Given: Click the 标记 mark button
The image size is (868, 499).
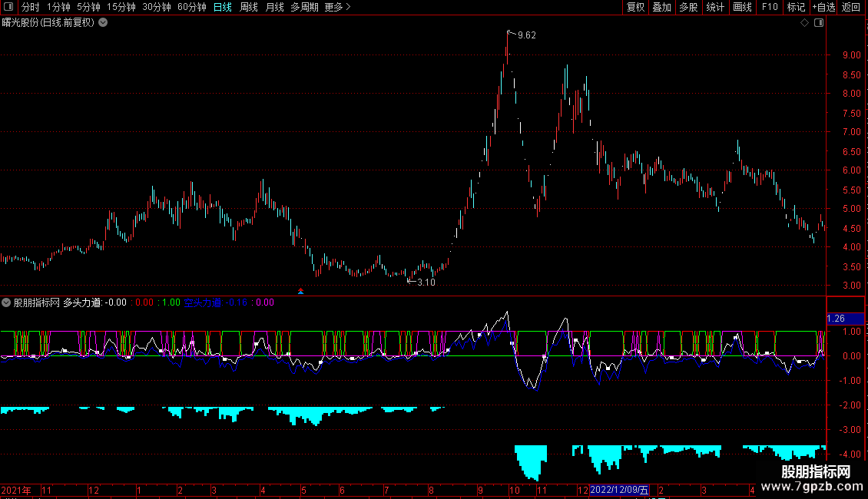Looking at the screenshot, I should click(796, 7).
